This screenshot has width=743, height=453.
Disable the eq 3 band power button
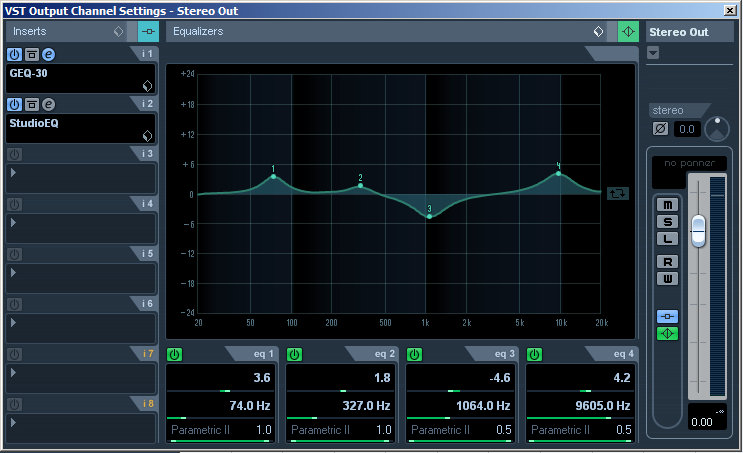pos(414,354)
